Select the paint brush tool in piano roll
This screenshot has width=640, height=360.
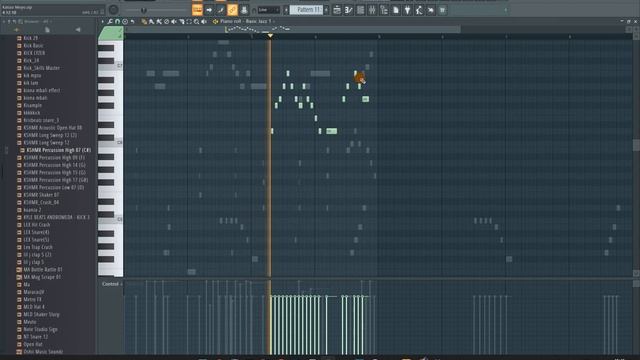click(151, 22)
